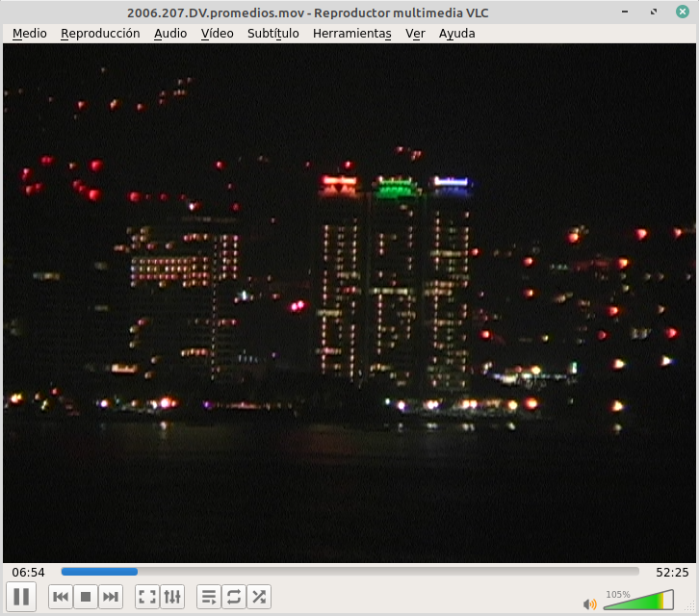Skip to the next media item
Screen dimensions: 699x616
(111, 598)
